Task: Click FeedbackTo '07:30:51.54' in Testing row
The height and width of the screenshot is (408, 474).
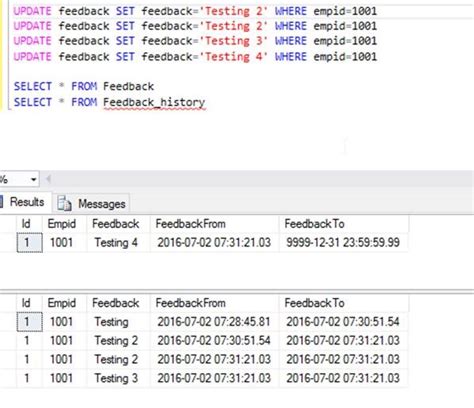Action: tap(343, 322)
